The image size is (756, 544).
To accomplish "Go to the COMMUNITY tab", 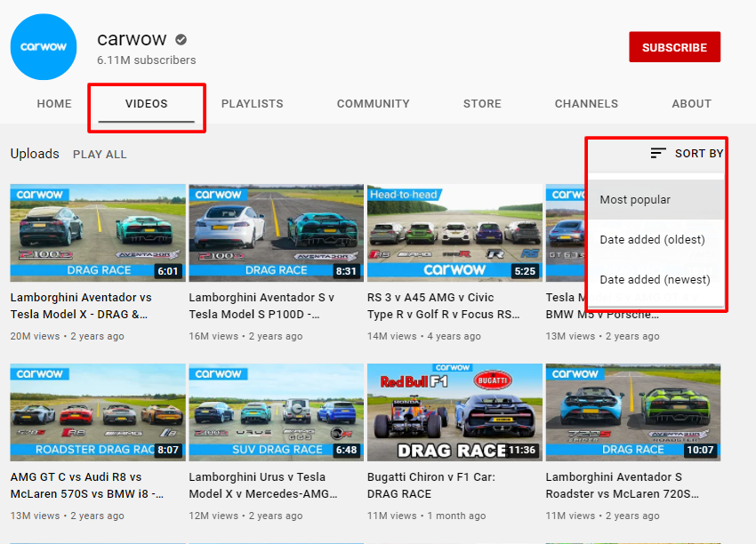I will pos(374,104).
